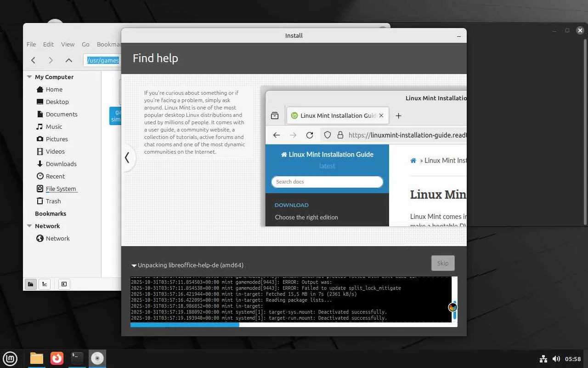The width and height of the screenshot is (588, 368).
Task: Open the Terminal from the taskbar
Action: pyautogui.click(x=77, y=358)
